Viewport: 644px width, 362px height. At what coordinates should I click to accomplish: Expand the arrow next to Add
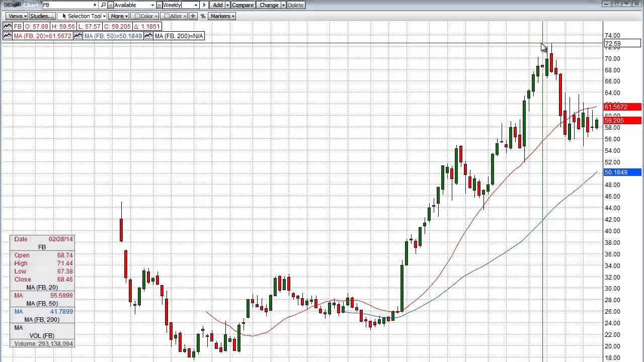coord(227,5)
